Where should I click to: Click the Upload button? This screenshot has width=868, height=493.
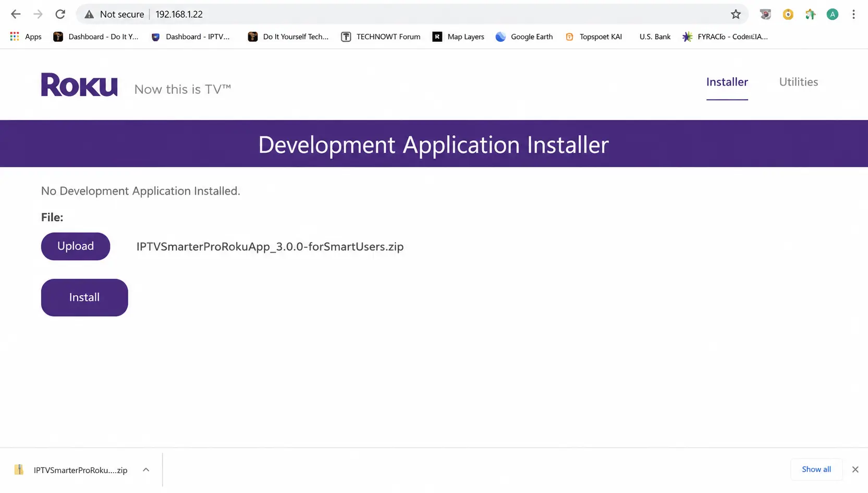point(76,246)
